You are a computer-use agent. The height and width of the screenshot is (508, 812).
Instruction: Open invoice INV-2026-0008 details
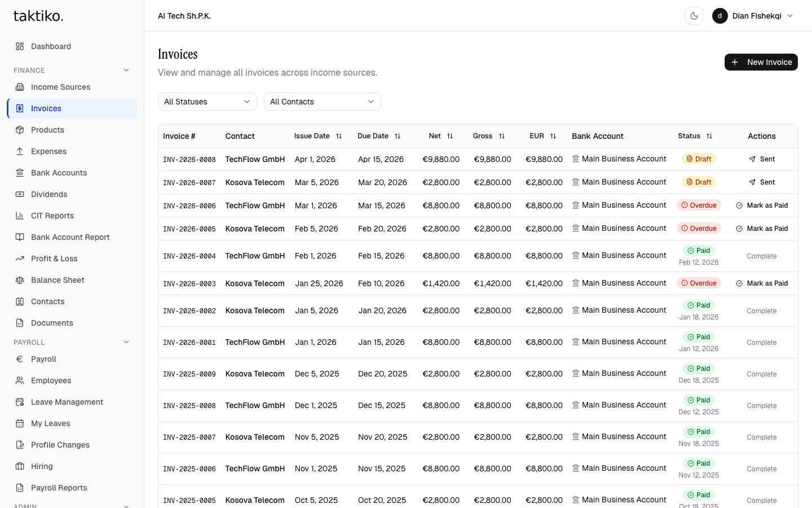[189, 159]
